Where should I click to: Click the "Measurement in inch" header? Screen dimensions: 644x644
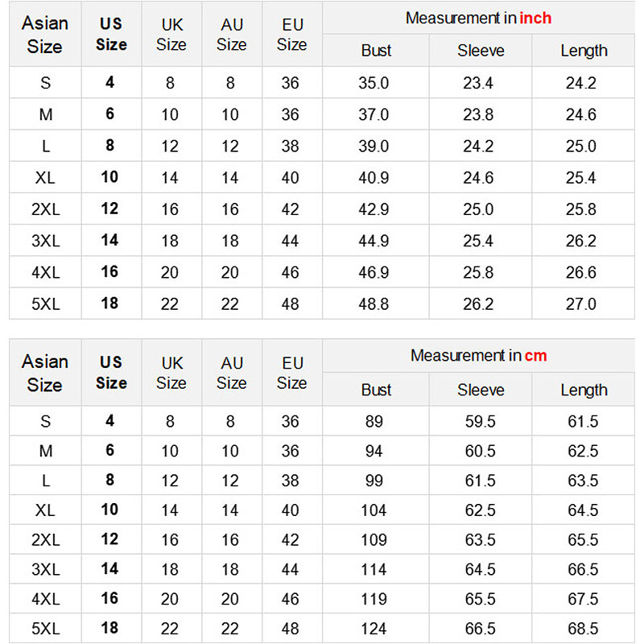(478, 18)
